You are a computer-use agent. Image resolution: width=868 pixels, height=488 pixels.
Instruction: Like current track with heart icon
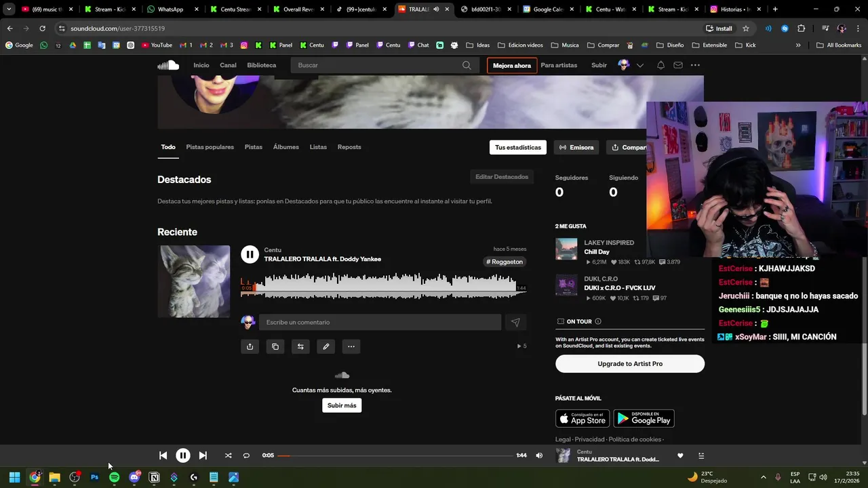(680, 455)
